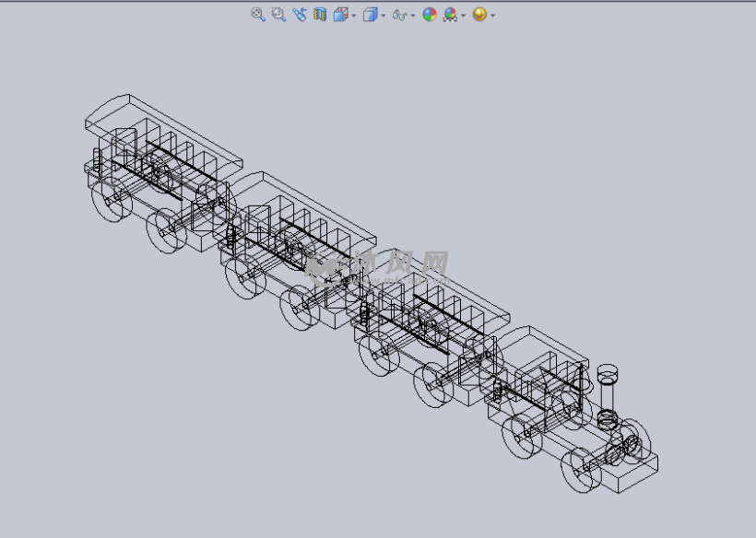Open the View Settings dropdown arrow
The width and height of the screenshot is (756, 538).
coord(492,16)
